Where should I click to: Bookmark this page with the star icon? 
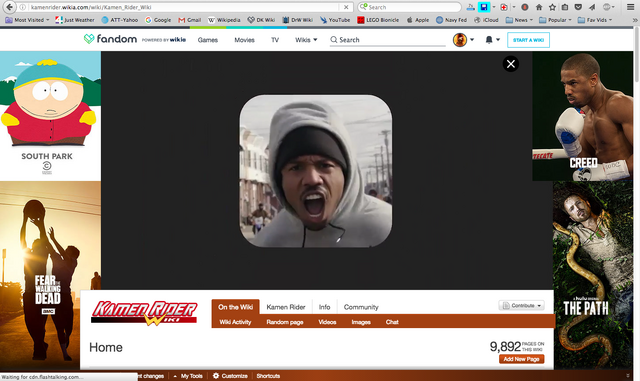point(552,7)
